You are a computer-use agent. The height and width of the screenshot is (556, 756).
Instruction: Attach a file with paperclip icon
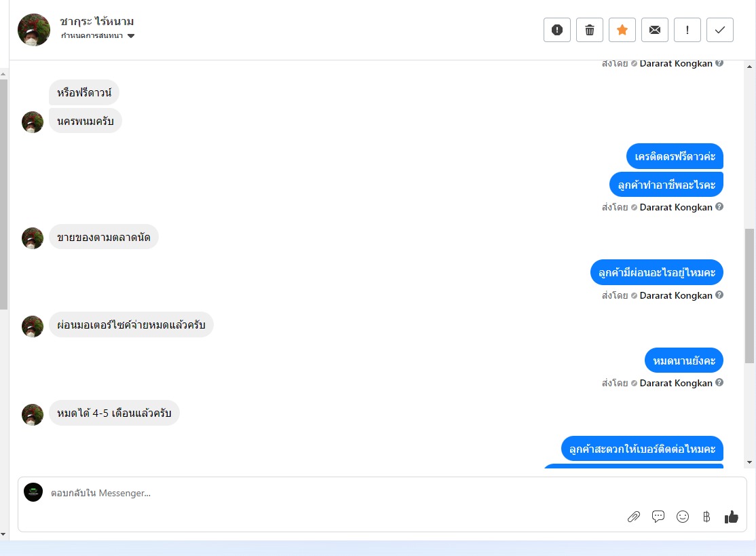(634, 517)
